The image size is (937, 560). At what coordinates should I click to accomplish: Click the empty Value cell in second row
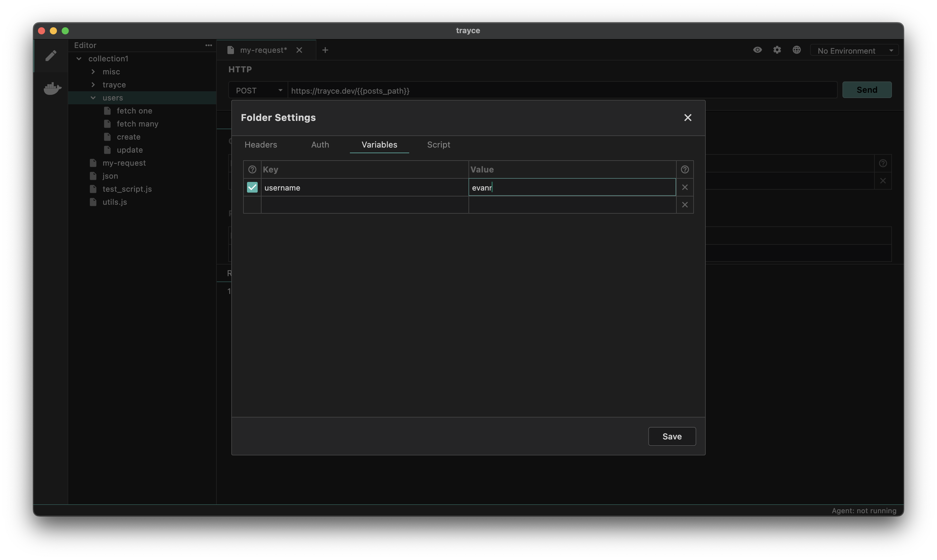pyautogui.click(x=572, y=205)
